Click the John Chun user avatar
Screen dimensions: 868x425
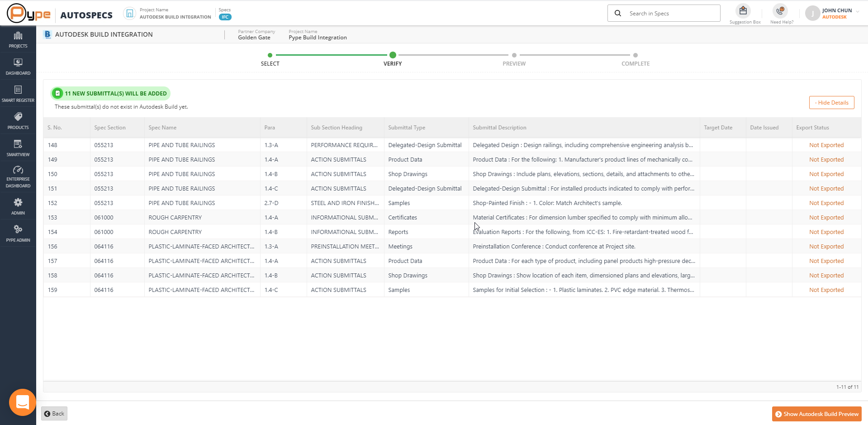[813, 13]
